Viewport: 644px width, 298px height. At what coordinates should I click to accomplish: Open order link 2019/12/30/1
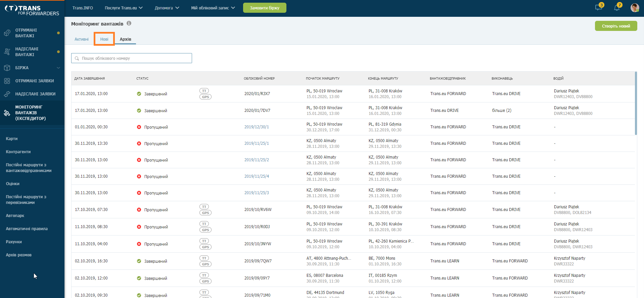pyautogui.click(x=257, y=127)
